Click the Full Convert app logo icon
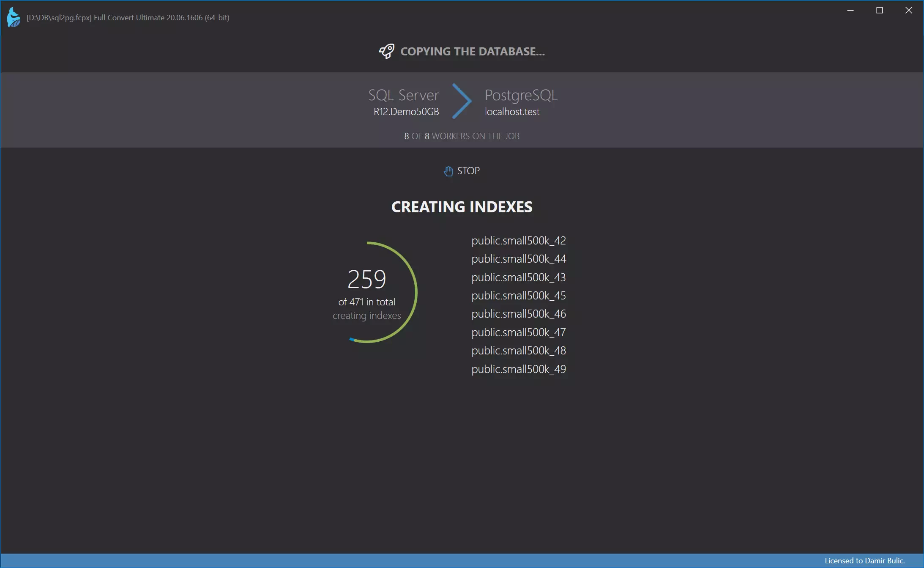This screenshot has width=924, height=568. (14, 17)
